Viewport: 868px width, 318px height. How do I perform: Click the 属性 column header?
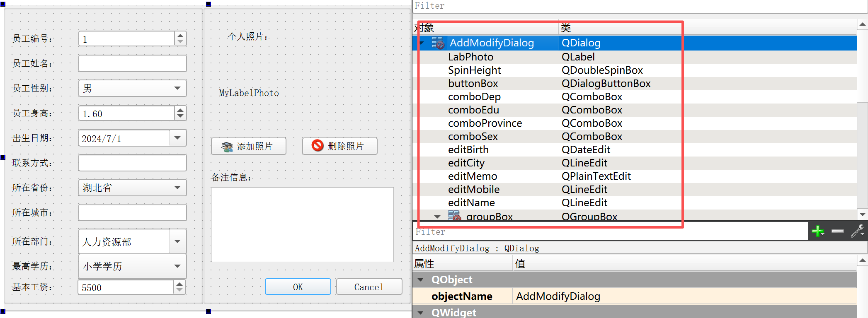tap(463, 263)
